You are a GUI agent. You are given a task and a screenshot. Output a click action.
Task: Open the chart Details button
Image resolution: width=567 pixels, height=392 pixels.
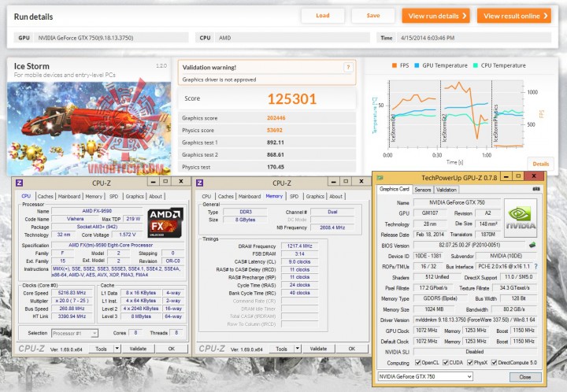[540, 164]
